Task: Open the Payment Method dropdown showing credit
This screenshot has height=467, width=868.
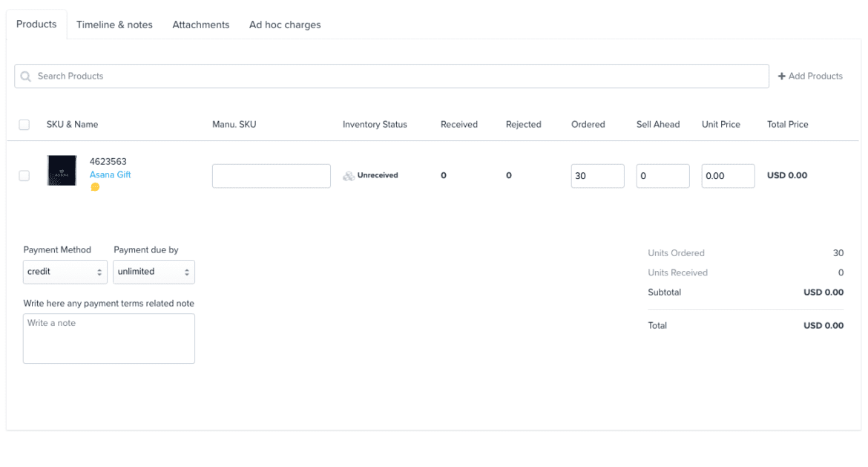Action: pos(65,272)
